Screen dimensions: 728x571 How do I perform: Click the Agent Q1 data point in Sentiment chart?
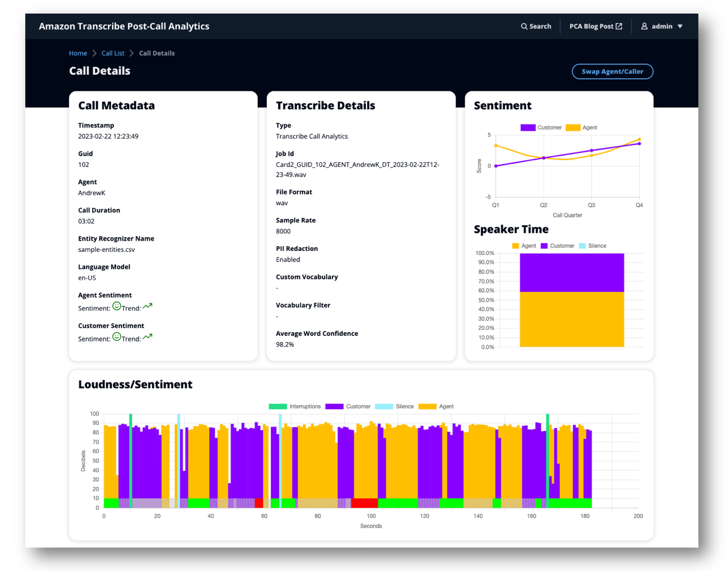(x=496, y=146)
